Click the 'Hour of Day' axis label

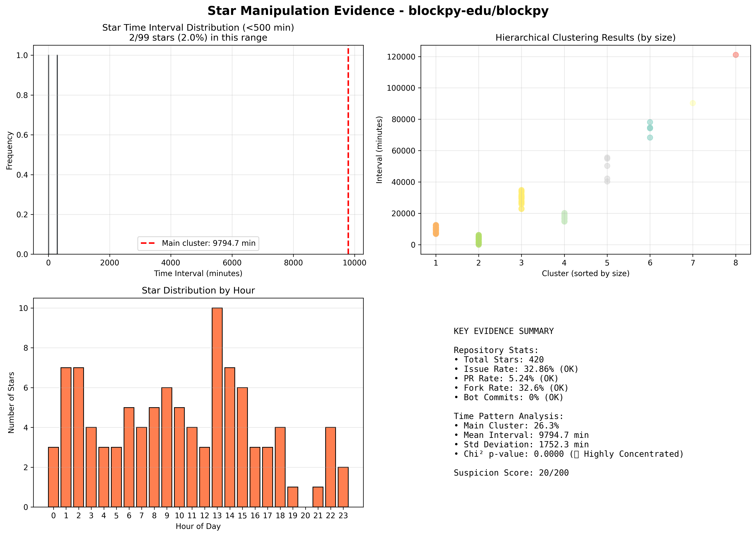[198, 526]
